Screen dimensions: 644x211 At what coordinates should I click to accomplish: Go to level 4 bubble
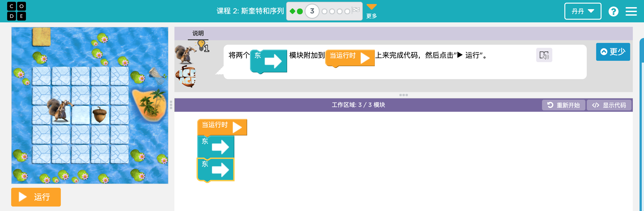pos(324,11)
